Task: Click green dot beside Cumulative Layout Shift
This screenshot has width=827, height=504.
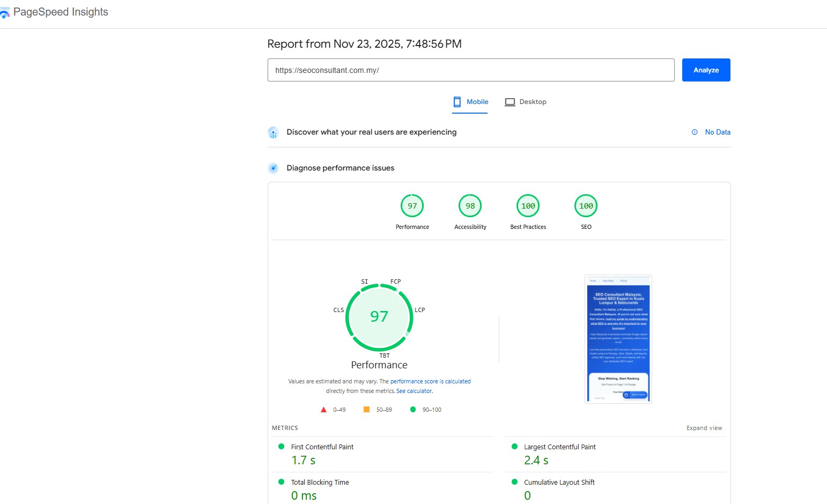Action: coord(514,481)
